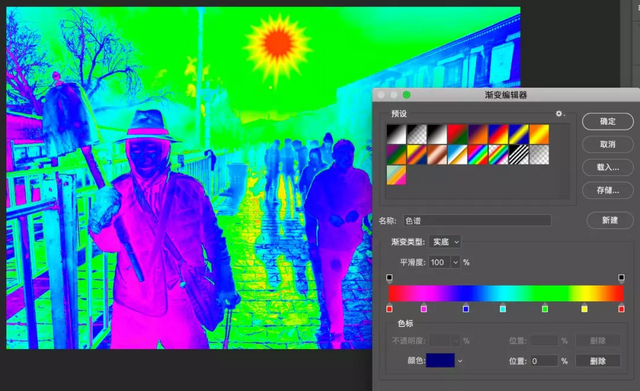Image resolution: width=640 pixels, height=391 pixels.
Task: Open the gradient type 实底 dropdown
Action: click(x=445, y=242)
